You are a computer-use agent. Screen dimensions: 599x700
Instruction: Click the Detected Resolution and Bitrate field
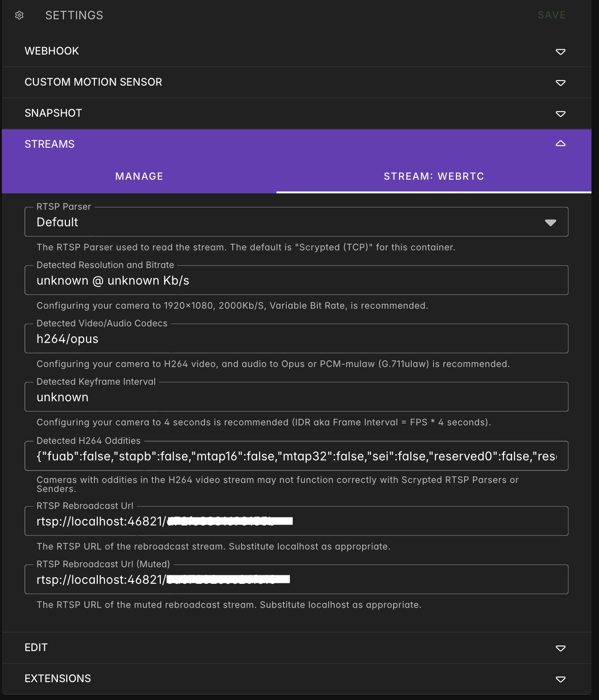pyautogui.click(x=296, y=281)
